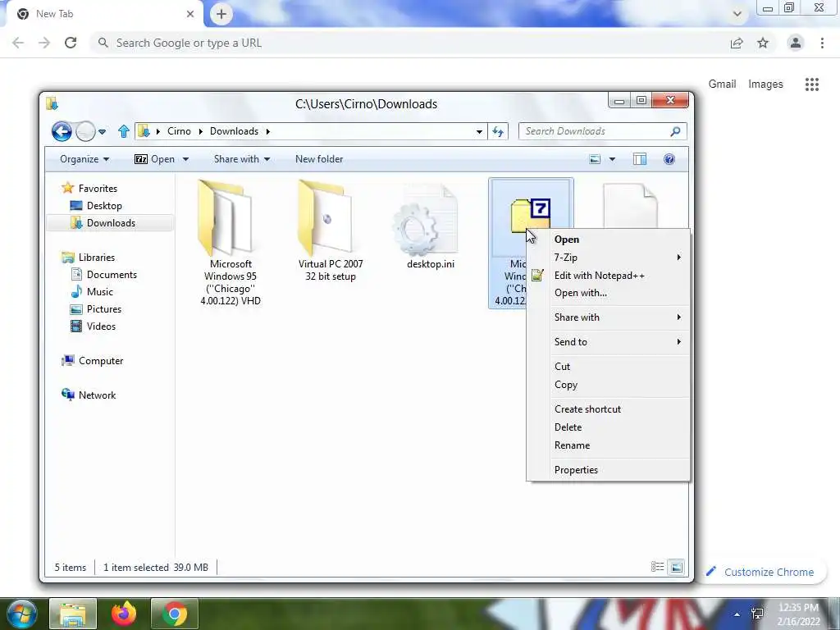Screen dimensions: 840x630
Task: Switch to large icons view in status bar
Action: 677,567
